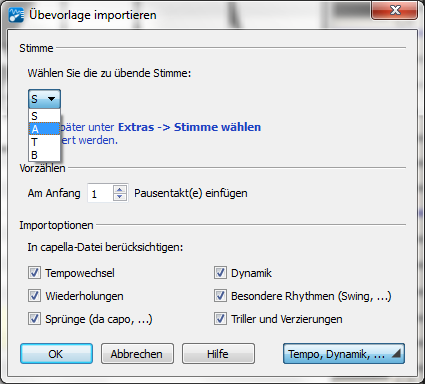Toggle the Dynamik checkbox
425x384 pixels.
point(220,273)
